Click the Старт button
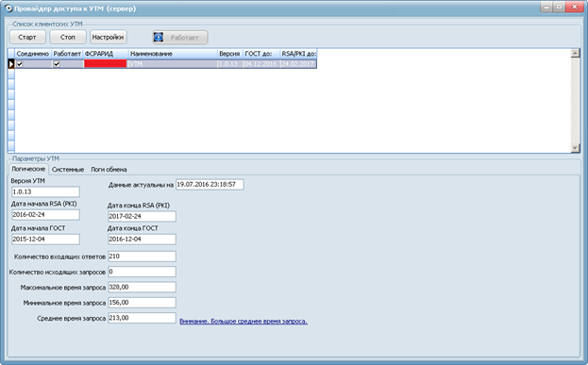The width and height of the screenshot is (588, 365). tap(27, 37)
